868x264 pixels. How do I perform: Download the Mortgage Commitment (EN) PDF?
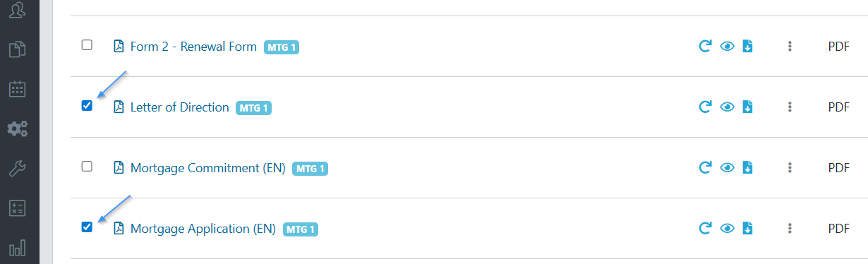(x=747, y=168)
